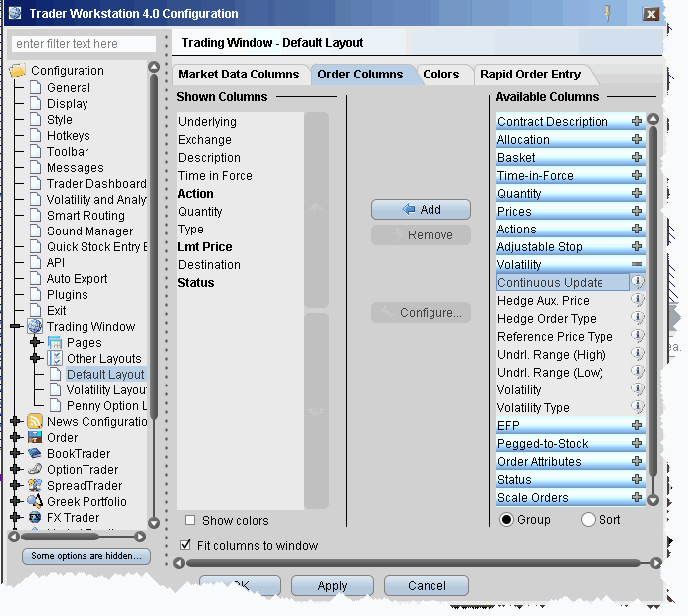
Task: Select the Group radio button
Action: (x=506, y=519)
